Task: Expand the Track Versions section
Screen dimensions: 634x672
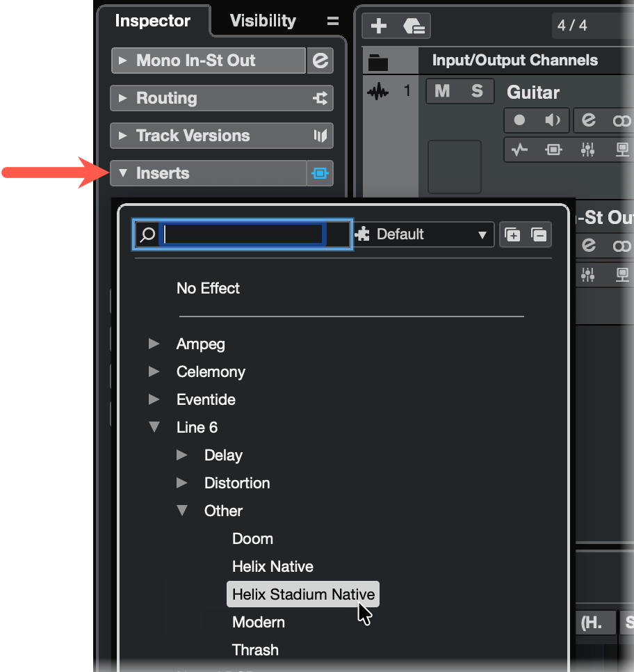Action: pyautogui.click(x=122, y=136)
